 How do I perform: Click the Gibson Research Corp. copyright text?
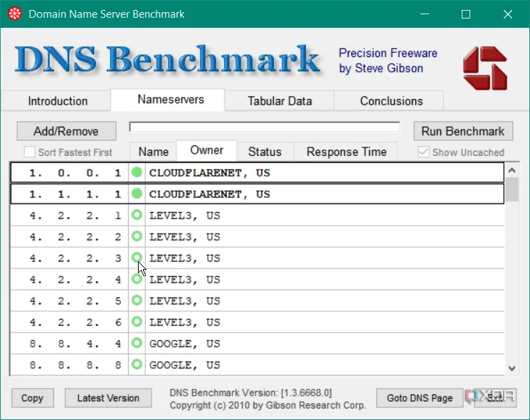coord(267,405)
